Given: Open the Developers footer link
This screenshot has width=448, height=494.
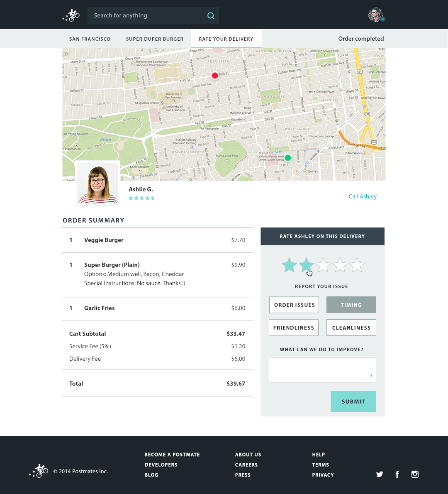Looking at the screenshot, I should [161, 465].
